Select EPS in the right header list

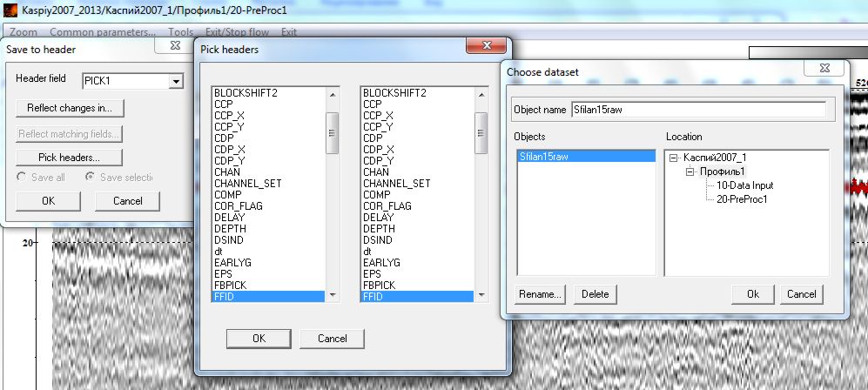417,274
